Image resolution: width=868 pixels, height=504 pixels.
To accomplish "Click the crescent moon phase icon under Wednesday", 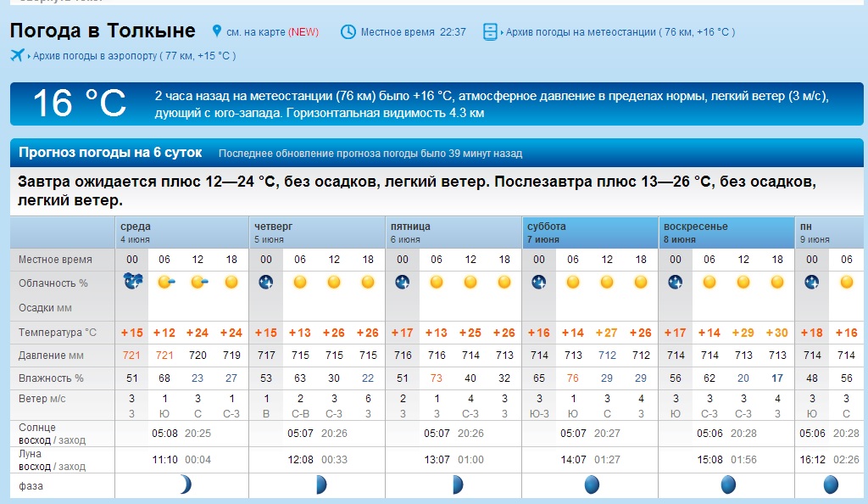I will 185,484.
